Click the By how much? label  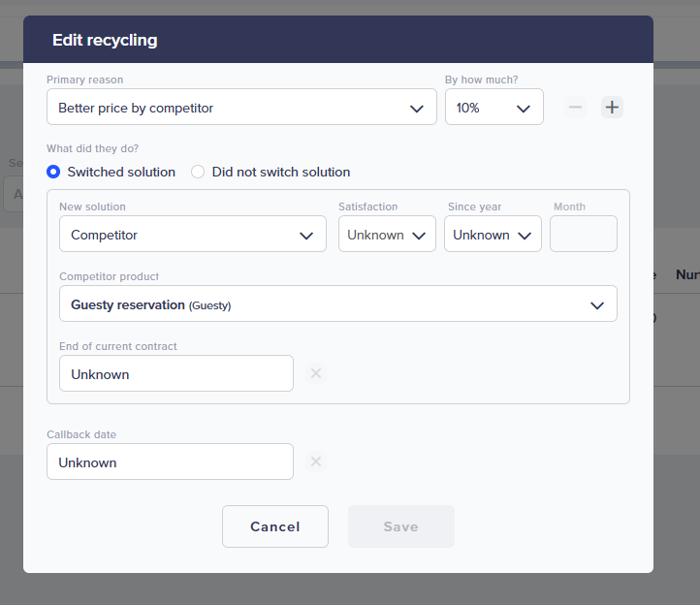click(x=481, y=80)
